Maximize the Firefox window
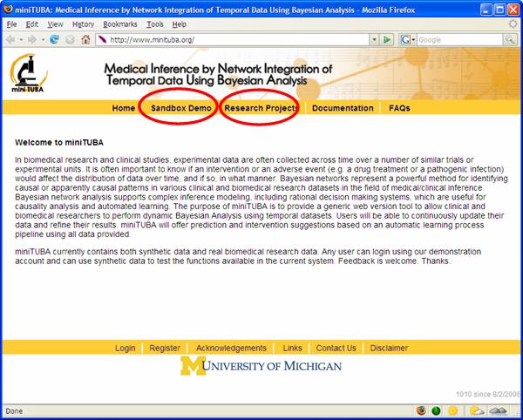Screen dimensions: 523x420 pos(499,10)
